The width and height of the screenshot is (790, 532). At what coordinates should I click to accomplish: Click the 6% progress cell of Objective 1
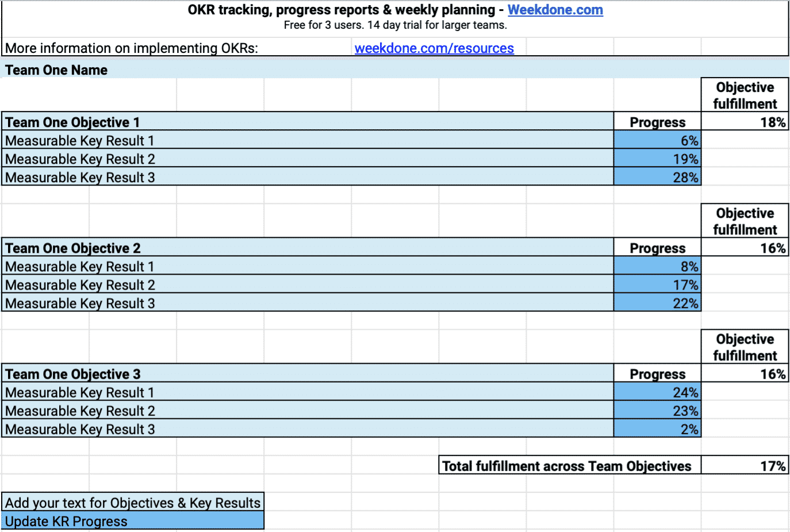click(658, 140)
